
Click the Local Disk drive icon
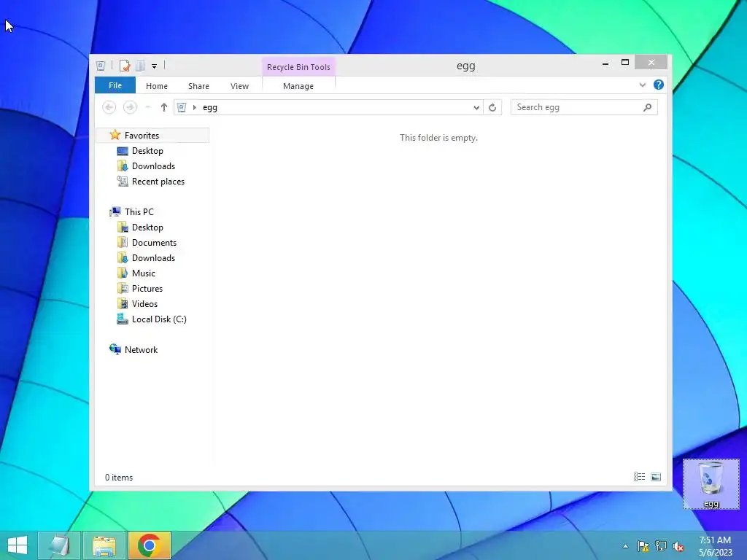[x=123, y=319]
